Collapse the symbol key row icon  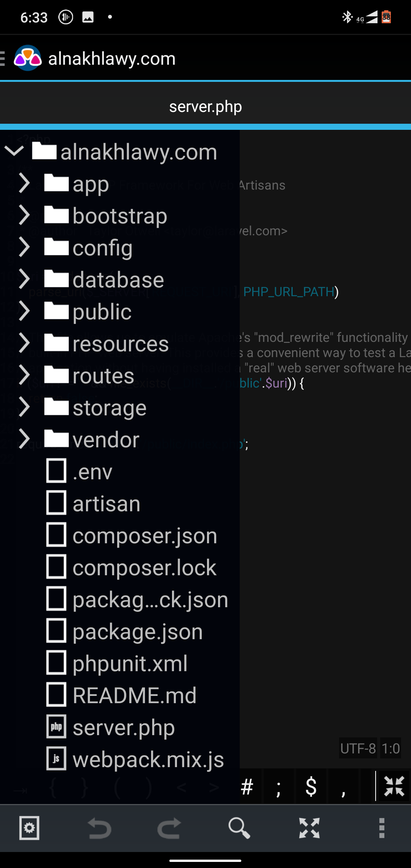point(394,787)
